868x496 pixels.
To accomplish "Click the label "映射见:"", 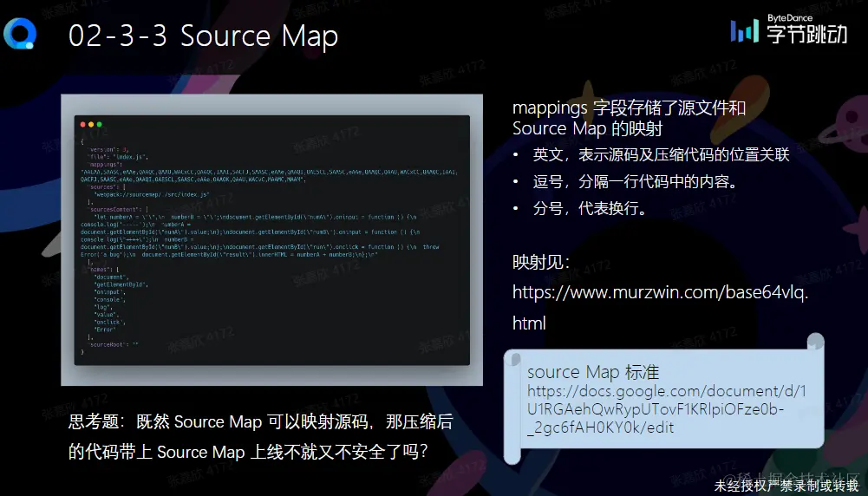I will (541, 262).
